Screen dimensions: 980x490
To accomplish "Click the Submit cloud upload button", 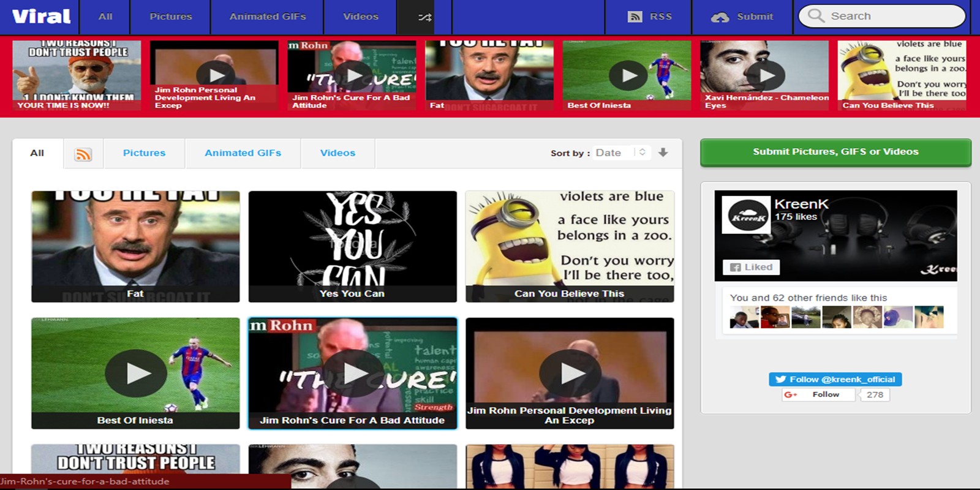I will [x=742, y=17].
